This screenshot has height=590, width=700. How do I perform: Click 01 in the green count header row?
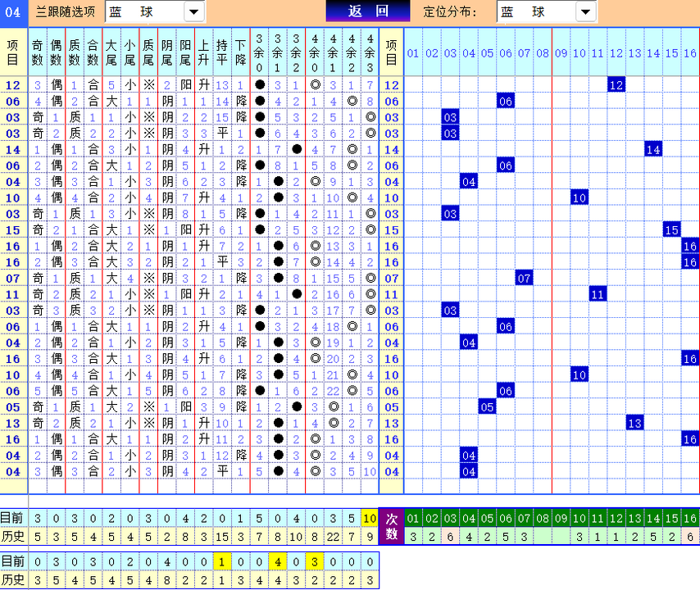pyautogui.click(x=413, y=519)
